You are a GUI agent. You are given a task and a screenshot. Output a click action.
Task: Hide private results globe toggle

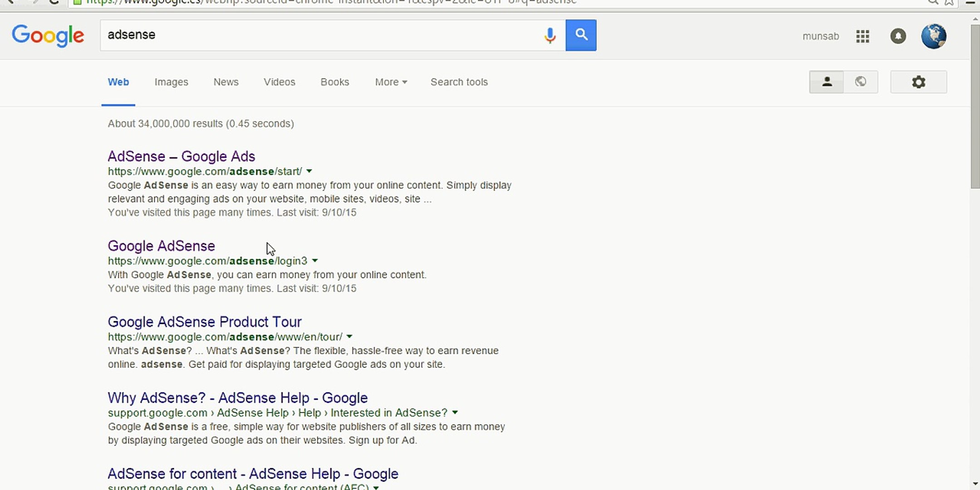(x=861, y=82)
